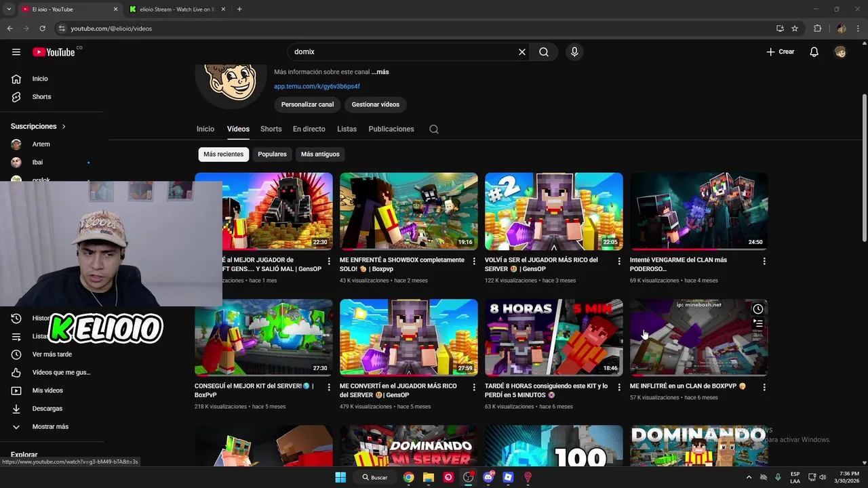Image resolution: width=868 pixels, height=488 pixels.
Task: Click title Intenté VENGARME del CLAN más PODEROSO
Action: [x=678, y=264]
